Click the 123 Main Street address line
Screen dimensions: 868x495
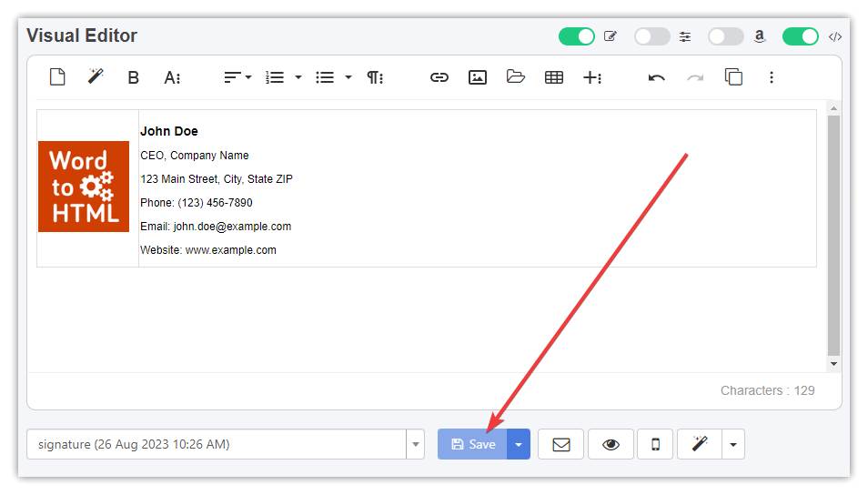217,179
